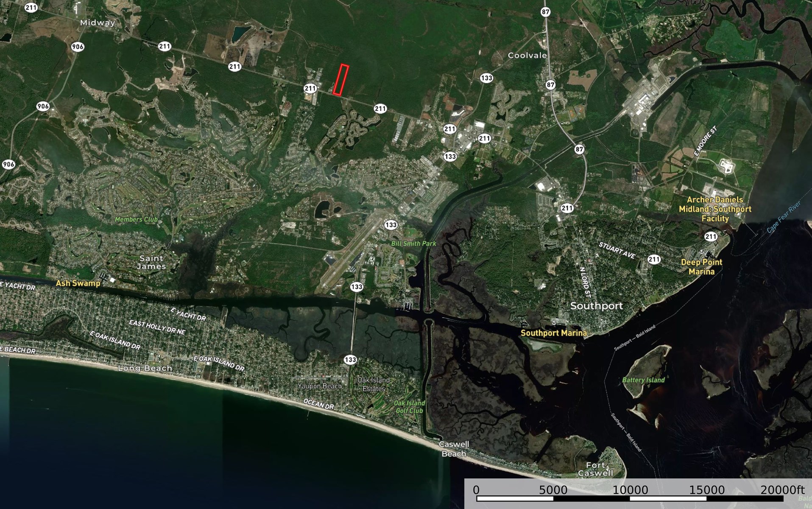Click the 5000 mark on scale bar
The image size is (812, 509).
coord(553,490)
